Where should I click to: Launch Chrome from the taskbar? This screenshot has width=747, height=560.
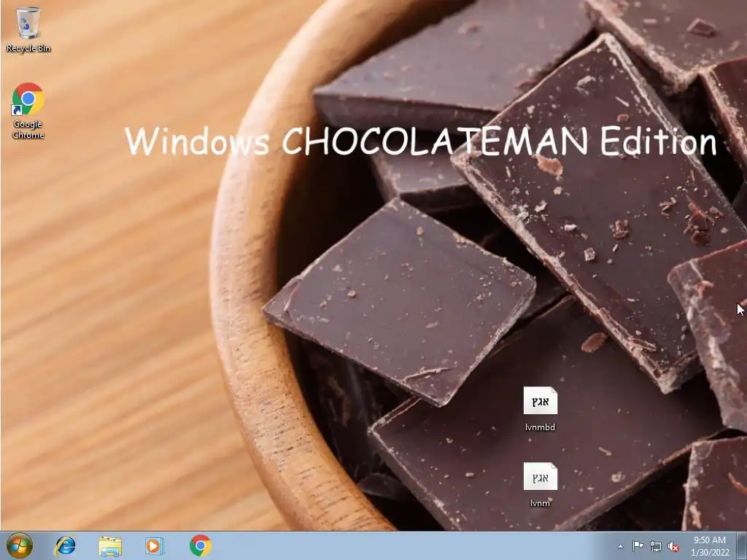[201, 545]
